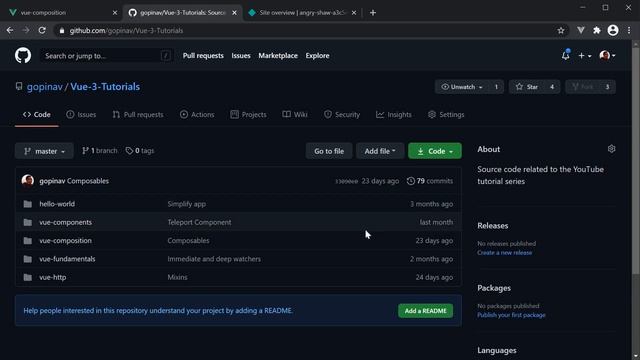The height and width of the screenshot is (360, 640).
Task: Open the 79 commits link
Action: 430,181
